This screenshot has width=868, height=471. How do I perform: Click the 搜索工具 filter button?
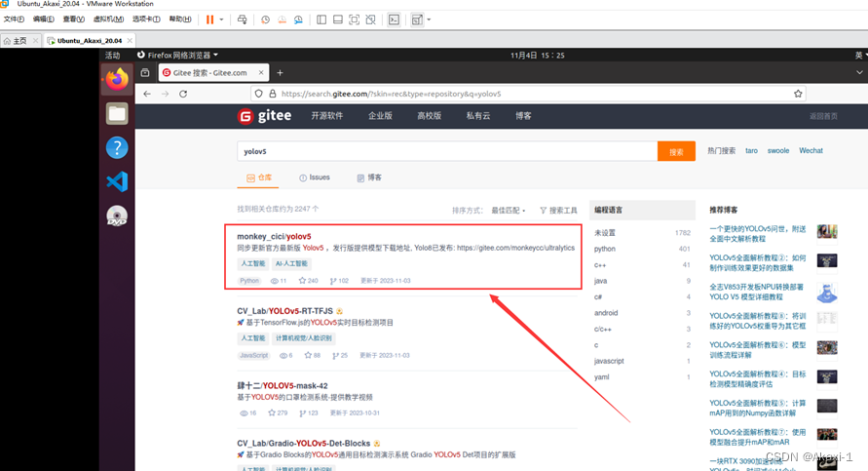558,210
